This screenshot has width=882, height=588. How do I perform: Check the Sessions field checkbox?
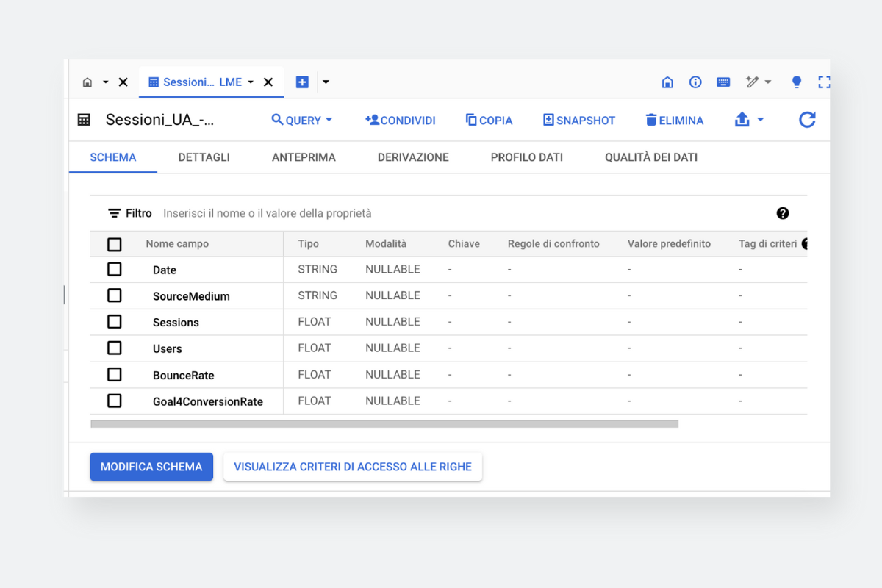click(x=115, y=322)
